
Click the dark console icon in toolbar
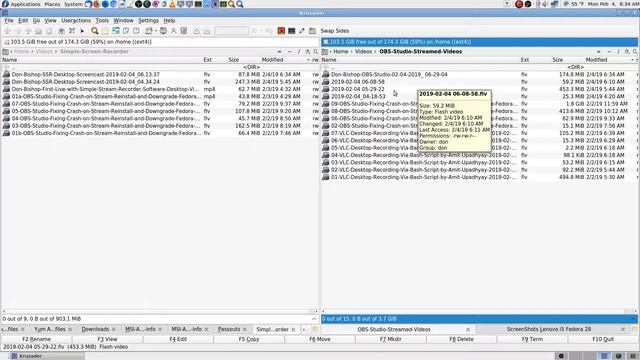[x=291, y=31]
